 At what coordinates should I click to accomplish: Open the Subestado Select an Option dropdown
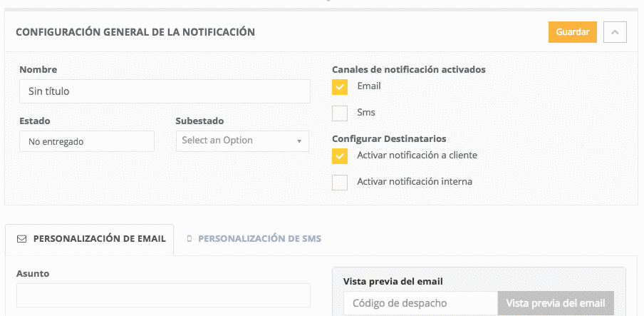click(242, 141)
